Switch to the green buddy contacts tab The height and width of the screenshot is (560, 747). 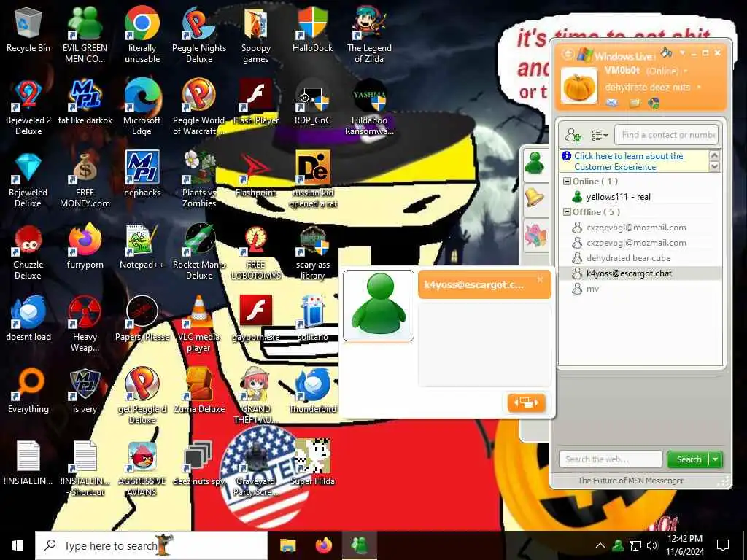[x=535, y=163]
